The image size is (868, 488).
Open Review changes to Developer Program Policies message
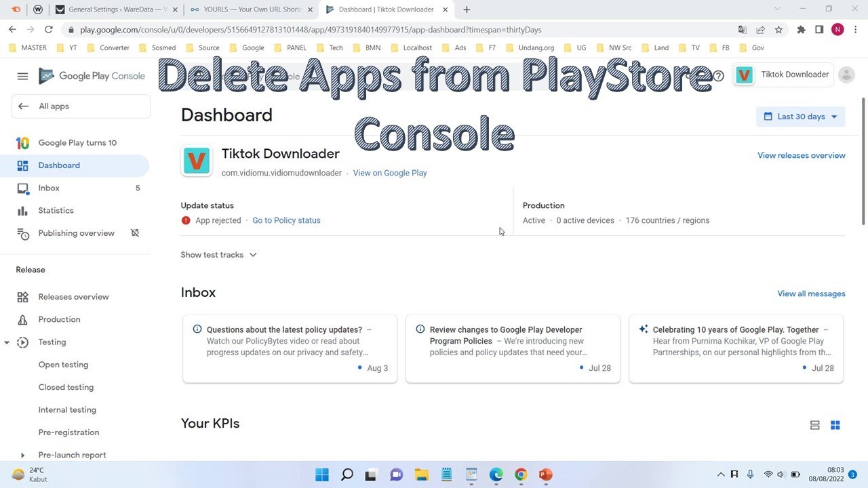(x=513, y=349)
